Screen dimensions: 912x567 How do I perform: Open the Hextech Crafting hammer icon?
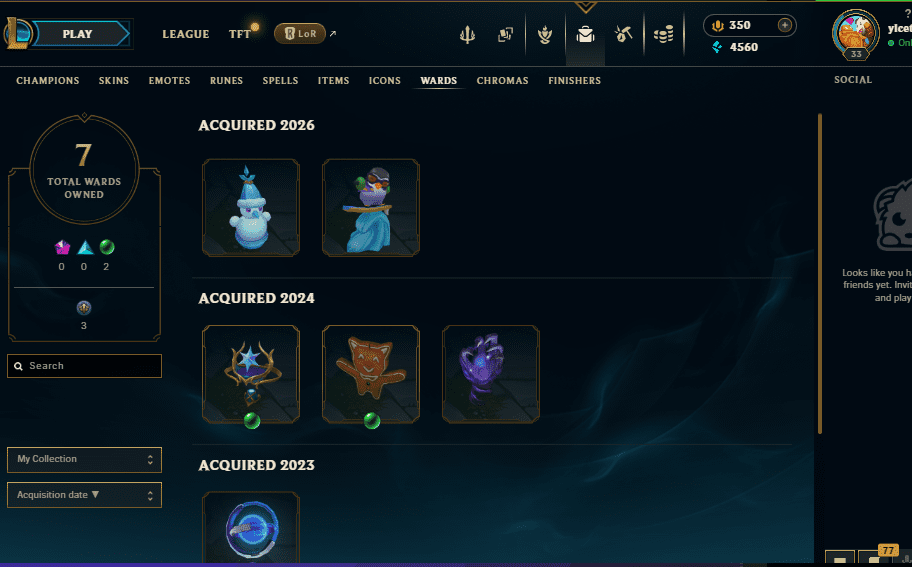pos(624,35)
